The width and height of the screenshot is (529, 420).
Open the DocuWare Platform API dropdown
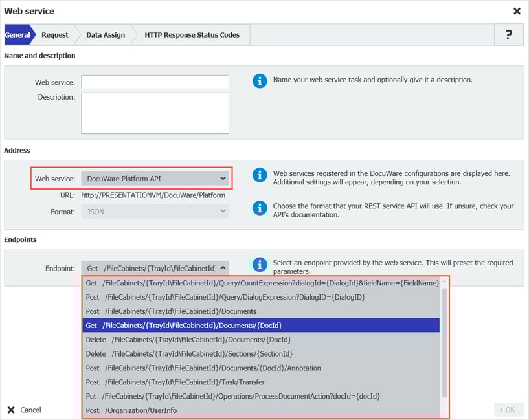pos(223,178)
